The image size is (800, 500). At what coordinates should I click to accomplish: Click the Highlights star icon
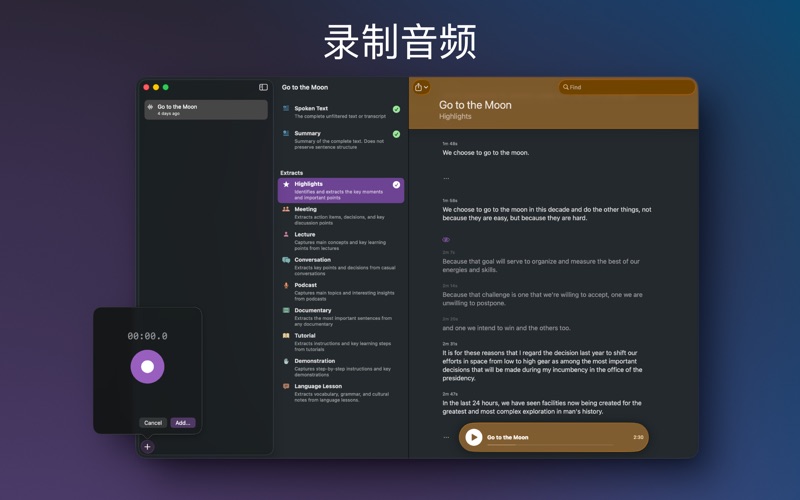point(286,184)
